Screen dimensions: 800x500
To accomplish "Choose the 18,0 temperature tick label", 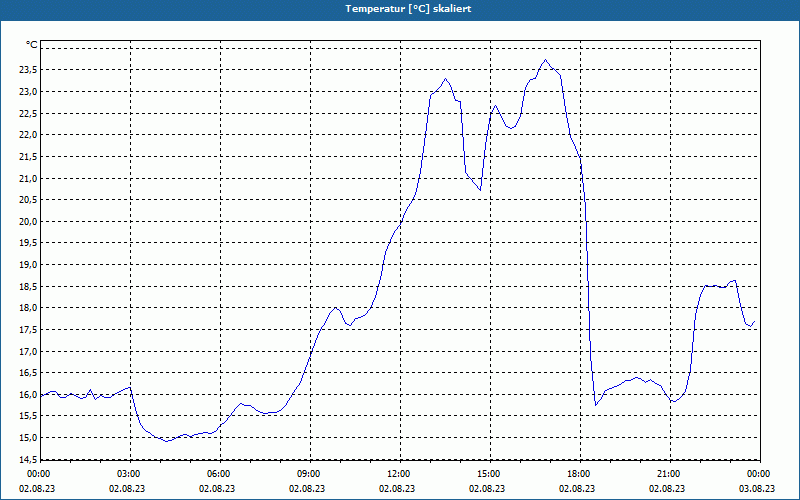I will [28, 308].
